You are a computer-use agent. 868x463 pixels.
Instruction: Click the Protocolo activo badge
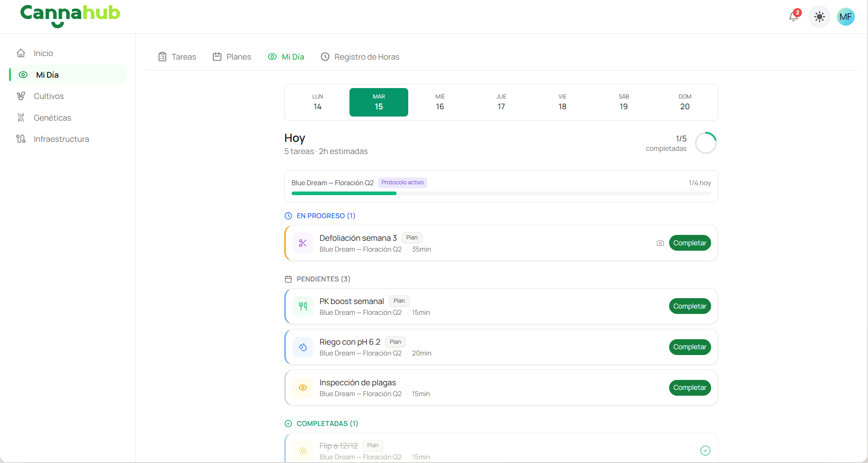coord(402,182)
